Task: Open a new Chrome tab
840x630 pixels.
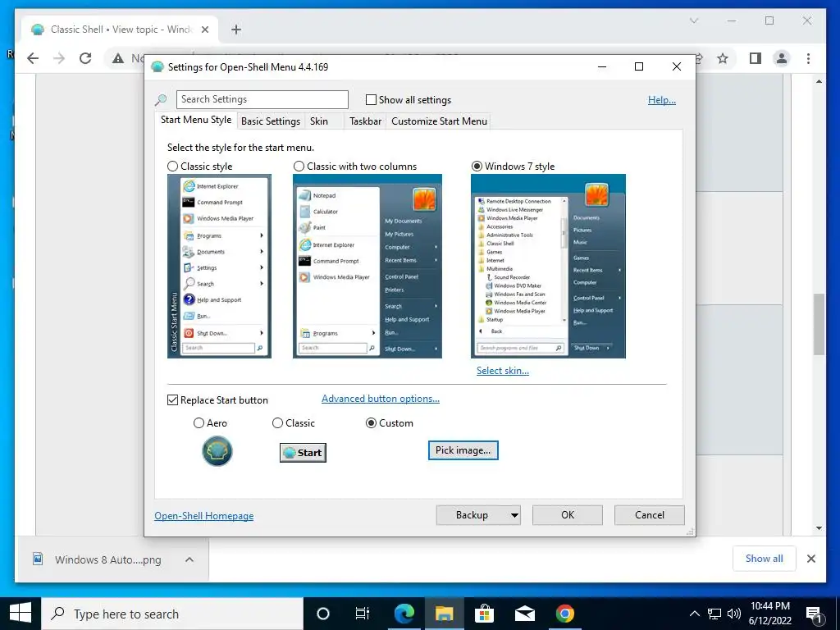Action: [236, 30]
